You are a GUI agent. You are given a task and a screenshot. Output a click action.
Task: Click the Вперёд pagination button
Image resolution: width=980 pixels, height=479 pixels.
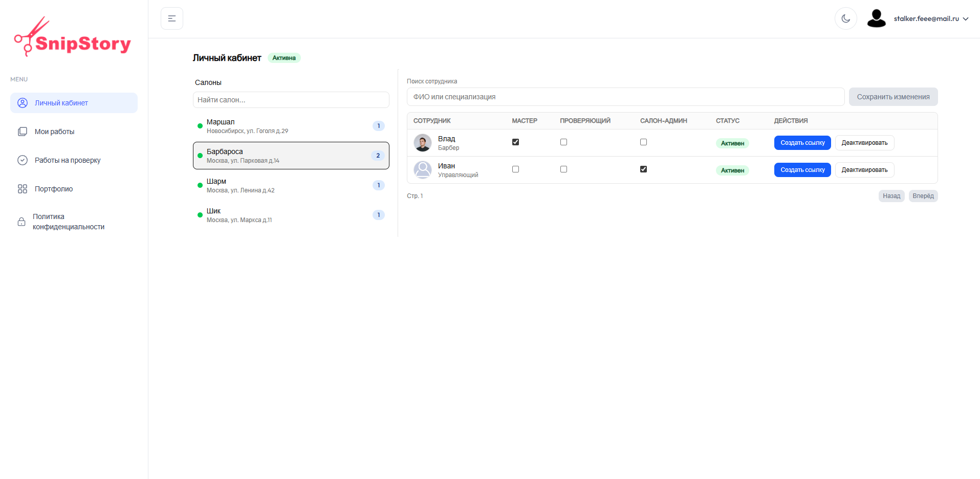923,196
